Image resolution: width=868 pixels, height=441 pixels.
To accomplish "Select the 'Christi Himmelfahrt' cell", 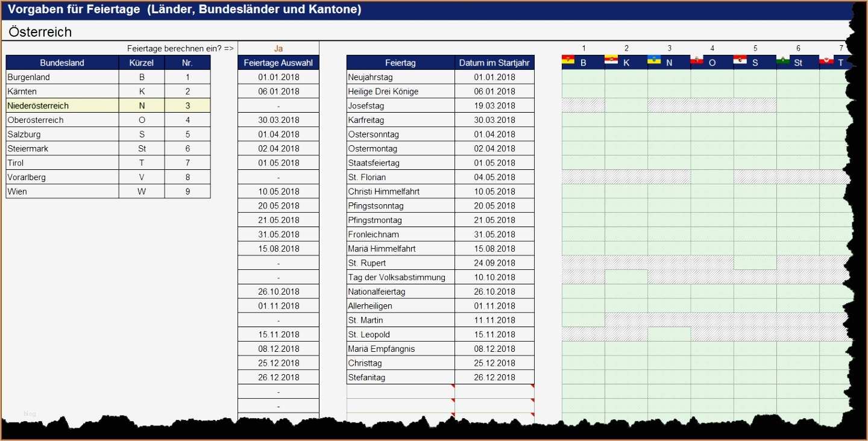I will click(x=400, y=192).
